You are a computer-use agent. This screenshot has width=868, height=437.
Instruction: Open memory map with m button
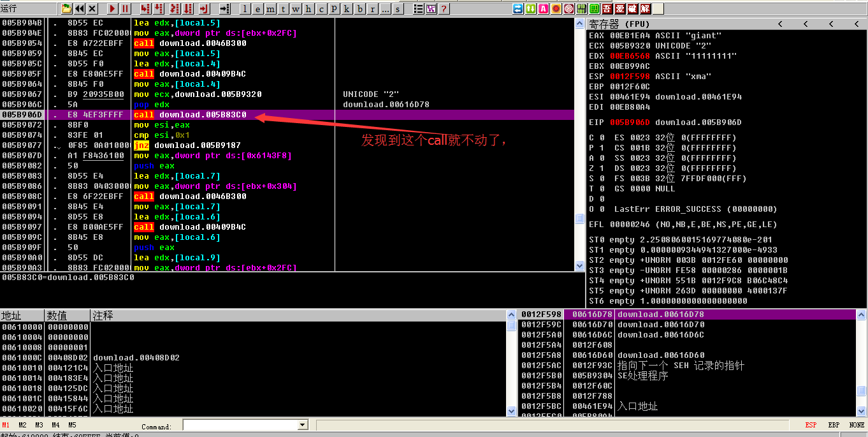[x=271, y=9]
